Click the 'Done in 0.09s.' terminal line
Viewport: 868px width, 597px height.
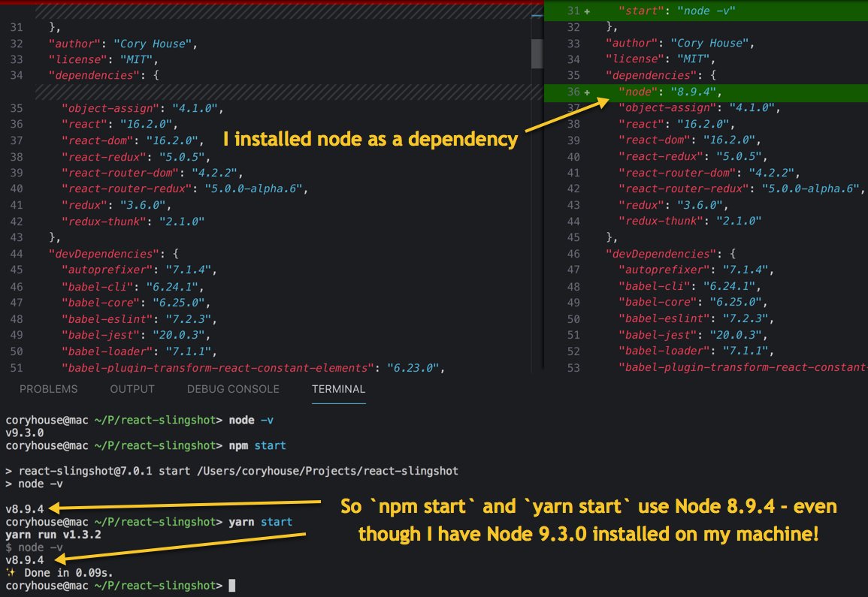tap(59, 573)
